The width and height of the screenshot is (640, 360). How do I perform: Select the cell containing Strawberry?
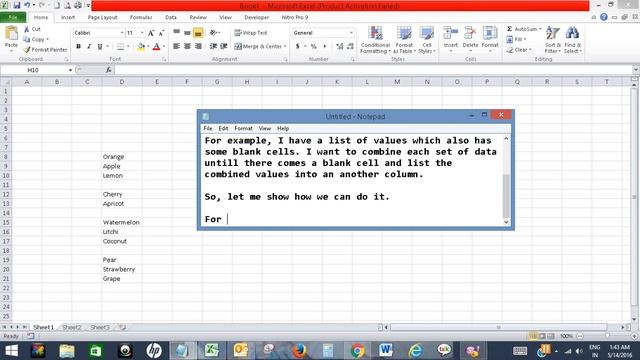pos(122,269)
